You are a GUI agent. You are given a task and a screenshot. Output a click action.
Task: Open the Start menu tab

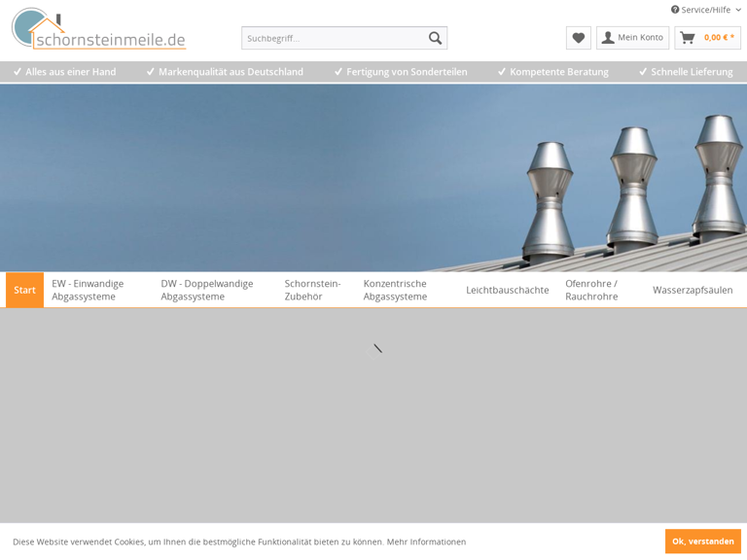tap(24, 290)
